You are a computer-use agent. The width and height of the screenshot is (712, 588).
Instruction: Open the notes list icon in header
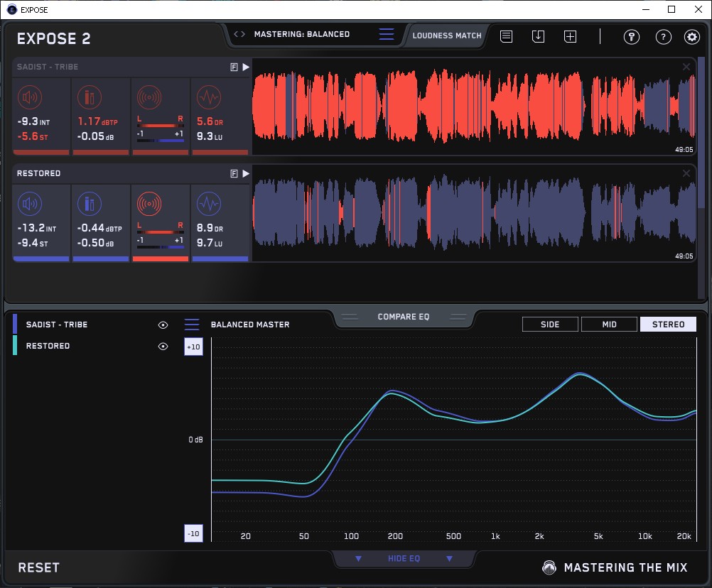[506, 36]
